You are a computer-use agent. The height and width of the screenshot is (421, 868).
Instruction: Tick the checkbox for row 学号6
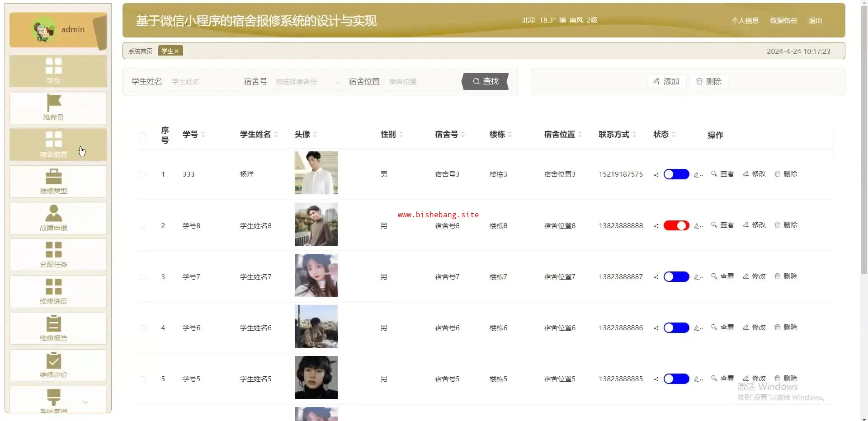tap(142, 328)
